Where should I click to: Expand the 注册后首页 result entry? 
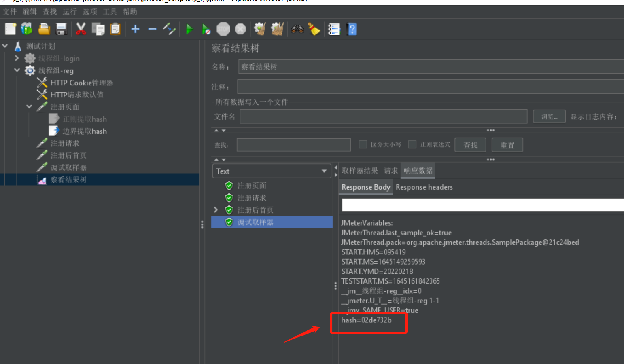click(216, 210)
